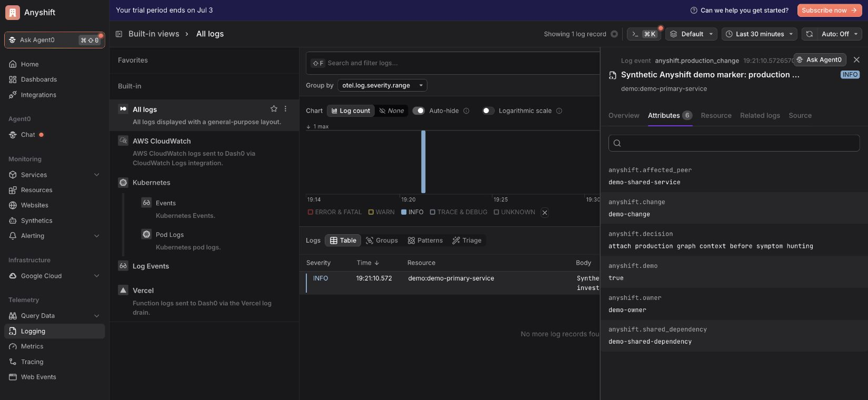868x400 pixels.
Task: Toggle the WARN legend checkbox
Action: [x=371, y=212]
